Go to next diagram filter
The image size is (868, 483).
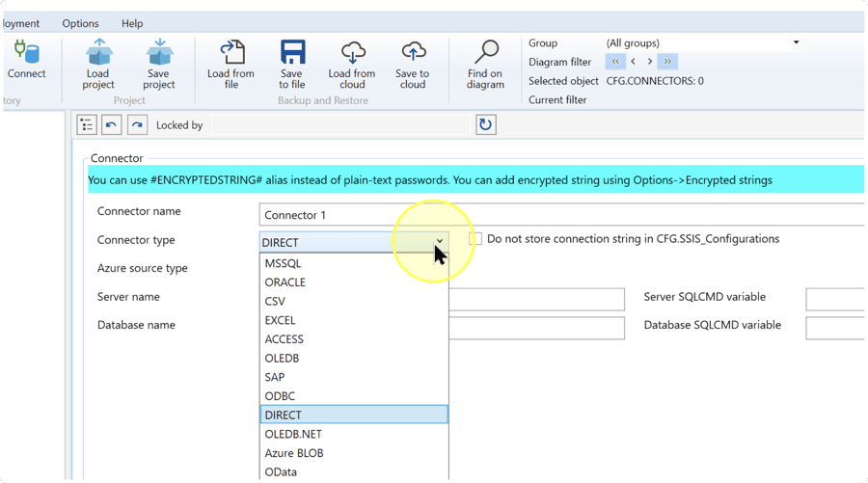pos(649,62)
